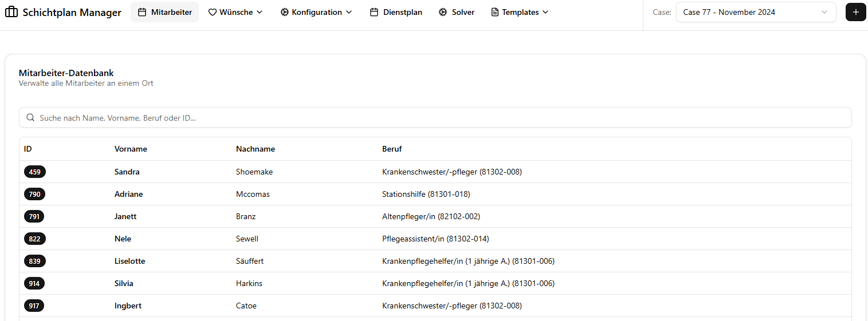This screenshot has height=321, width=868.
Task: Click the Solver gear icon
Action: pos(443,12)
